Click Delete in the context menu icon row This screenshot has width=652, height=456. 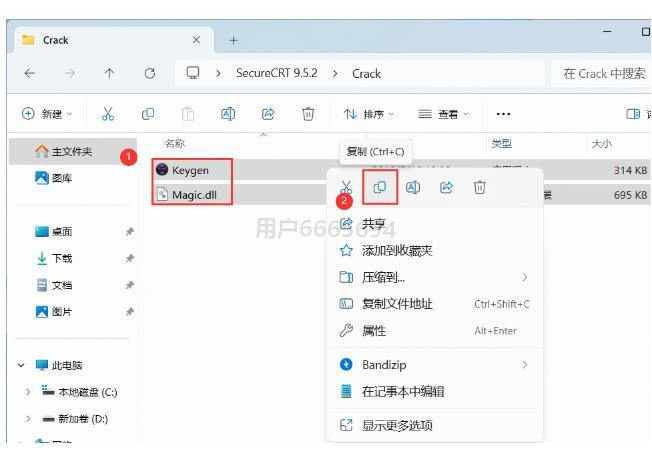click(479, 187)
